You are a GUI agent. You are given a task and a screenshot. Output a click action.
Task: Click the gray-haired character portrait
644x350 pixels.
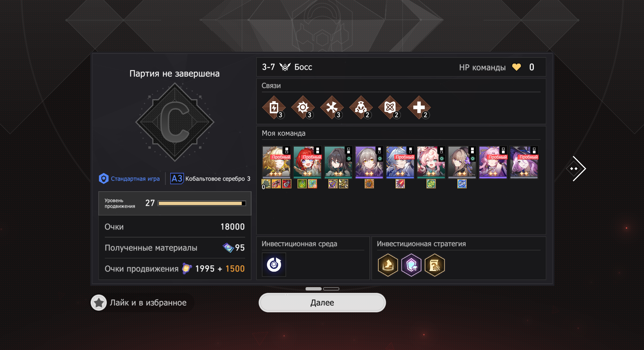369,162
